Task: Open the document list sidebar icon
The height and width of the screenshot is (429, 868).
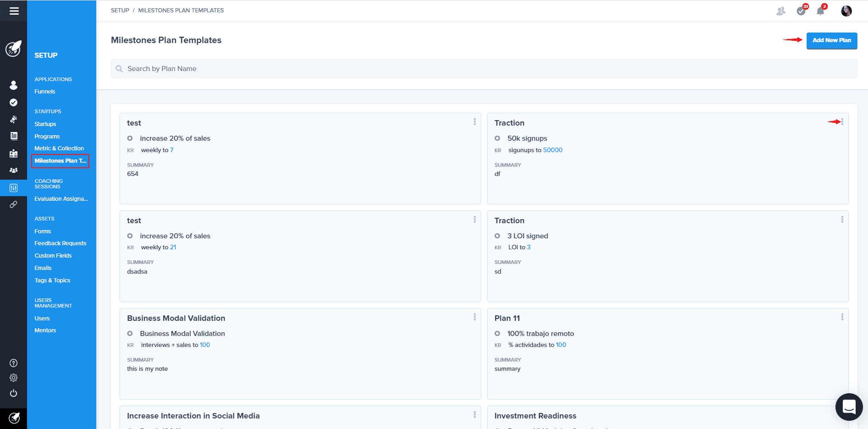Action: [14, 136]
